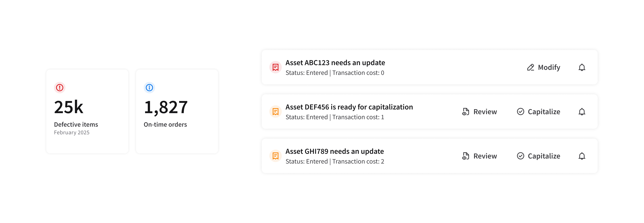Viewport: 644px width, 223px height.
Task: Click Capitalize for Asset DEF456
Action: coord(538,112)
